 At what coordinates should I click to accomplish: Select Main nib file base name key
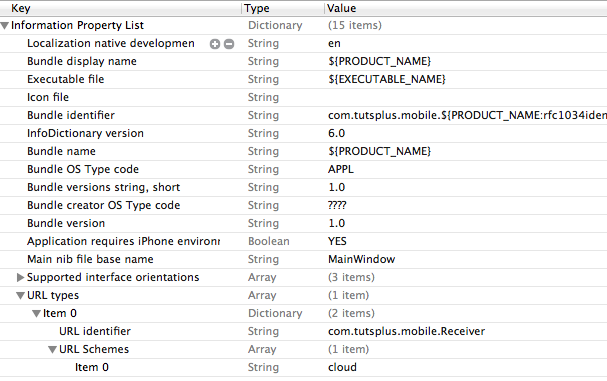coord(90,259)
